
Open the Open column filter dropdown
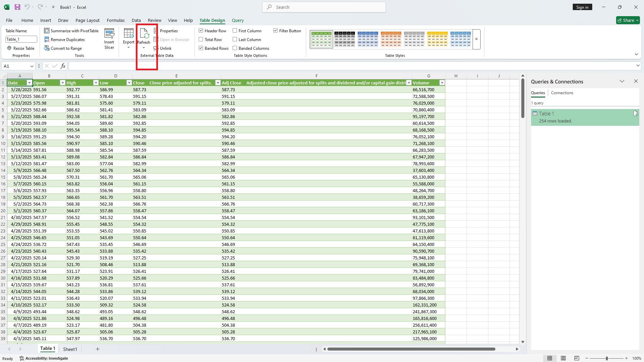(63, 83)
